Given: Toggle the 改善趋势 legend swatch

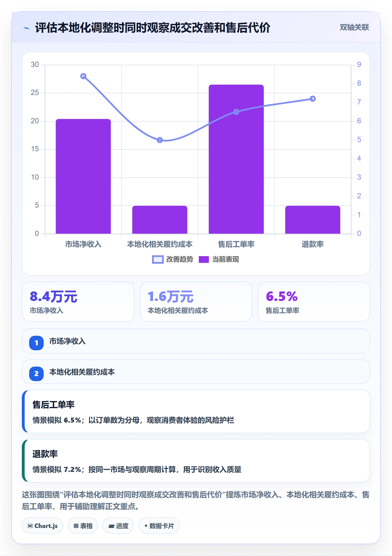Looking at the screenshot, I should click(x=158, y=260).
